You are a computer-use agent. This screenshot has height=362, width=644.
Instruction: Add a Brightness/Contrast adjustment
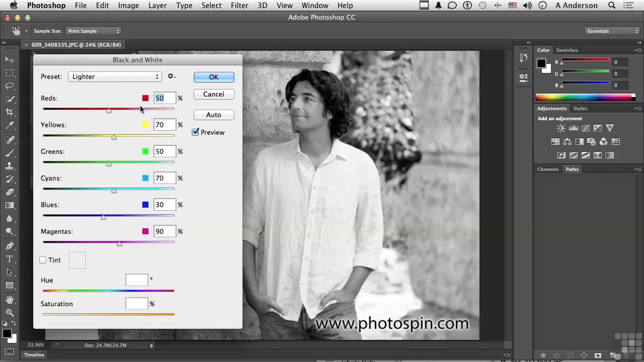[561, 128]
